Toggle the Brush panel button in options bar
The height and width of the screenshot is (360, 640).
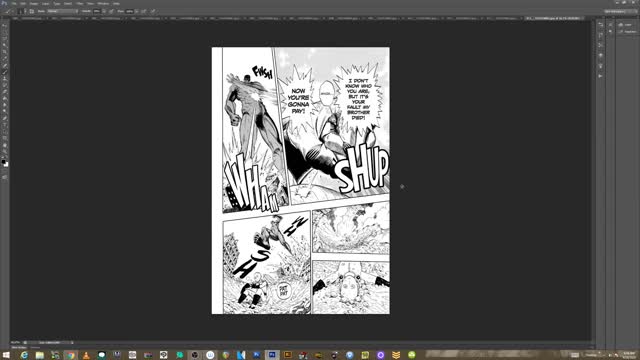31,11
